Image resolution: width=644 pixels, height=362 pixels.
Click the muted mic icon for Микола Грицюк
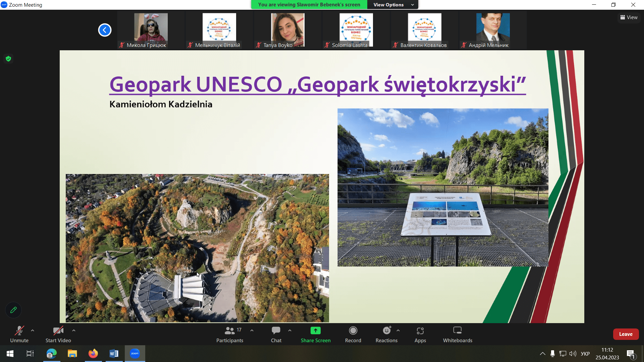(122, 45)
